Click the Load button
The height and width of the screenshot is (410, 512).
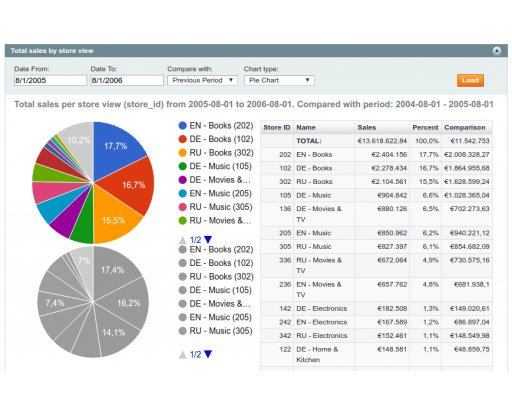point(470,80)
